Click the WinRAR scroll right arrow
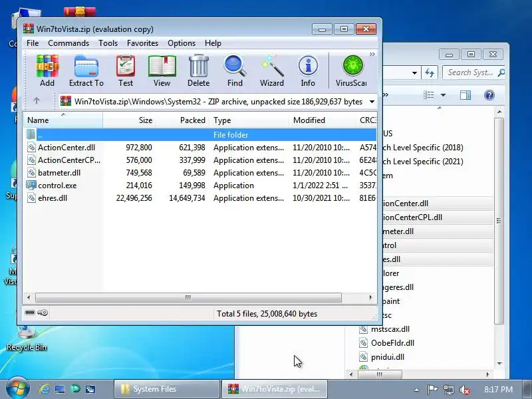Screen dimensions: 532x399 tap(370, 297)
